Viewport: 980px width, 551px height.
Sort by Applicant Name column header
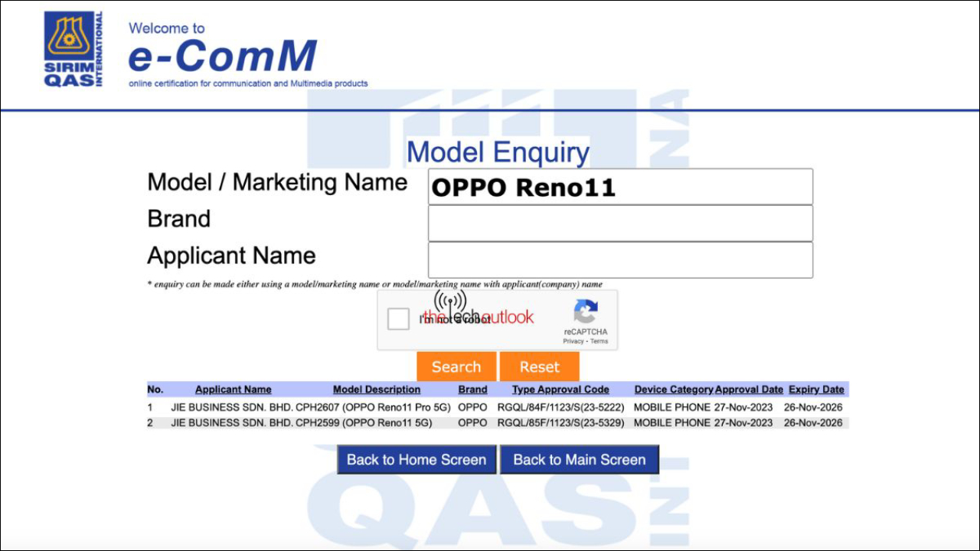click(x=234, y=390)
